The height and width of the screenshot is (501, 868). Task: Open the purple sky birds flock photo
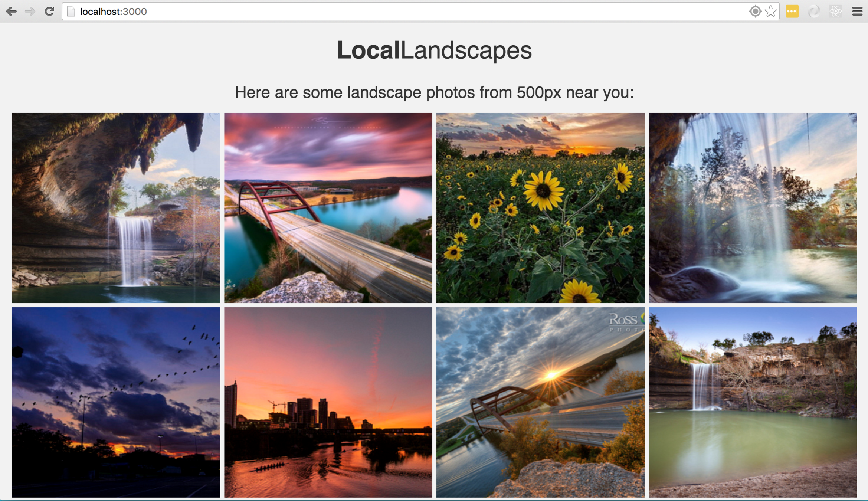tap(116, 402)
